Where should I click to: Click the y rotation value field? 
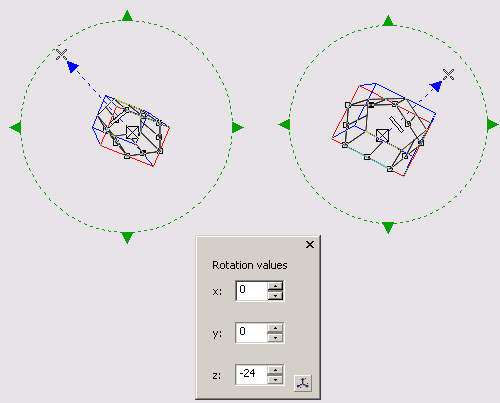[x=251, y=333]
